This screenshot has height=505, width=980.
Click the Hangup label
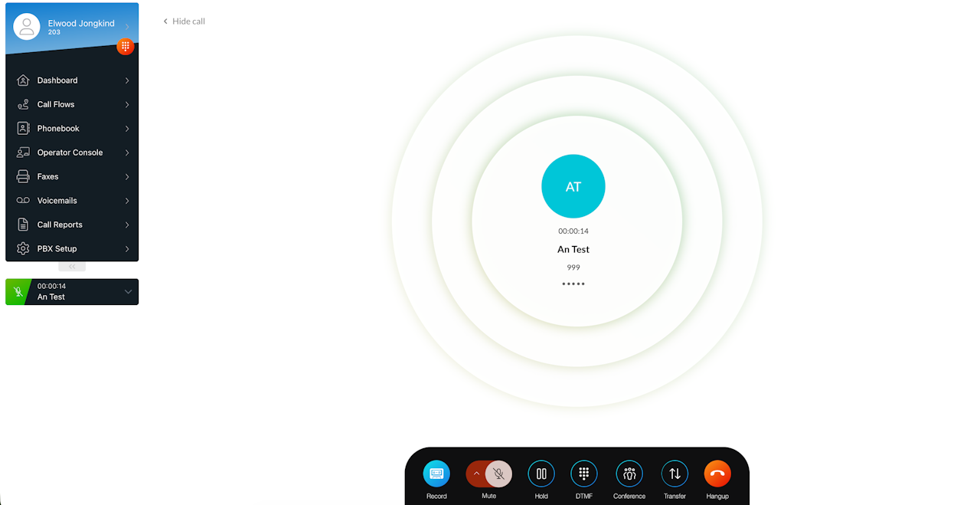[717, 496]
